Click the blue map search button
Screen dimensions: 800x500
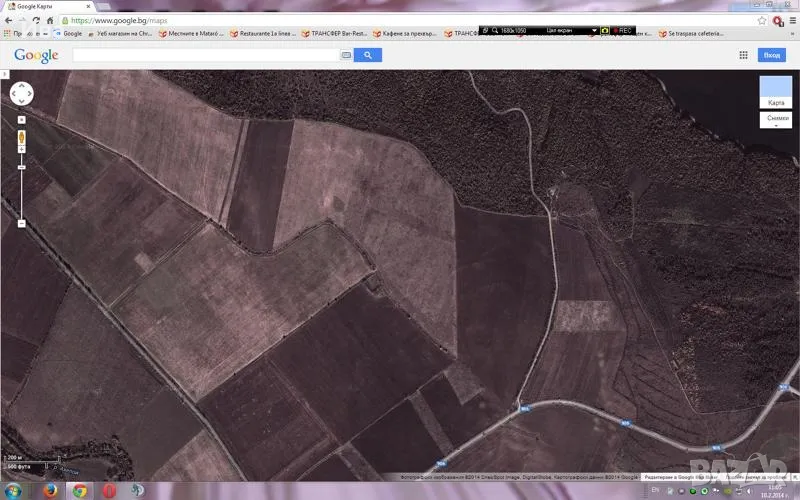[367, 56]
